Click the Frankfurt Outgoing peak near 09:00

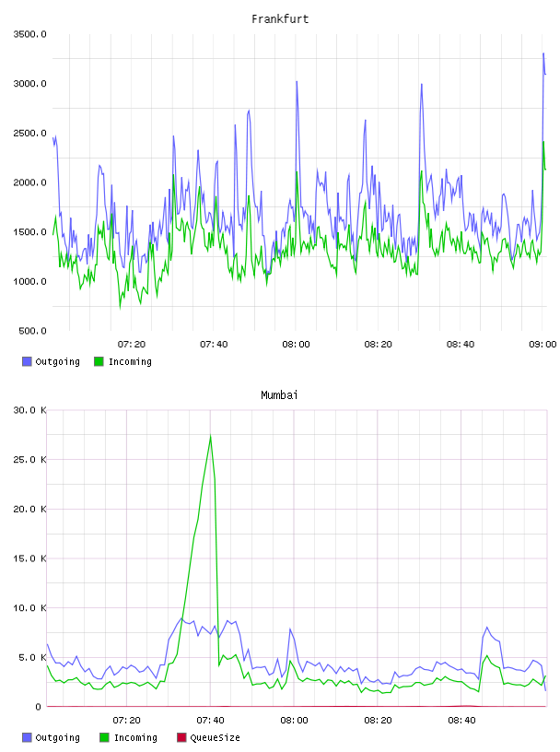543,53
